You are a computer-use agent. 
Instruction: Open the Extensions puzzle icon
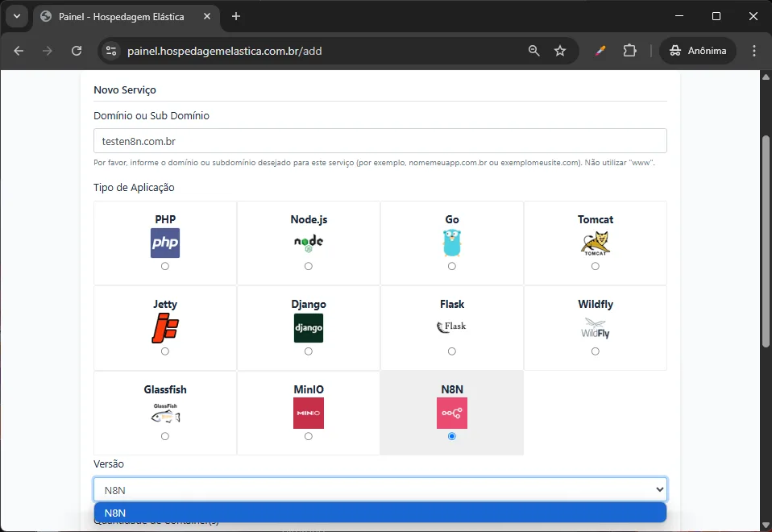point(629,51)
